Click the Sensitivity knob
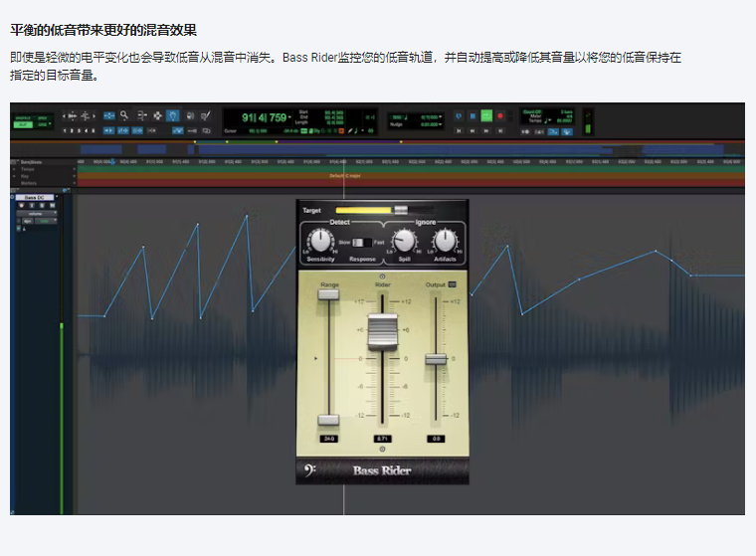Screen dimensions: 756x556 click(320, 241)
